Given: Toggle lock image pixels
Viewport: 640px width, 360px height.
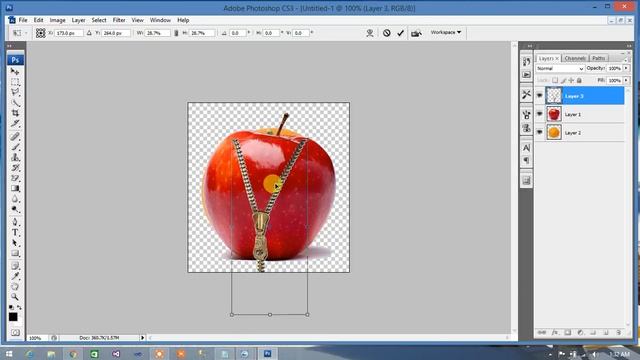Looking at the screenshot, I should pyautogui.click(x=563, y=80).
